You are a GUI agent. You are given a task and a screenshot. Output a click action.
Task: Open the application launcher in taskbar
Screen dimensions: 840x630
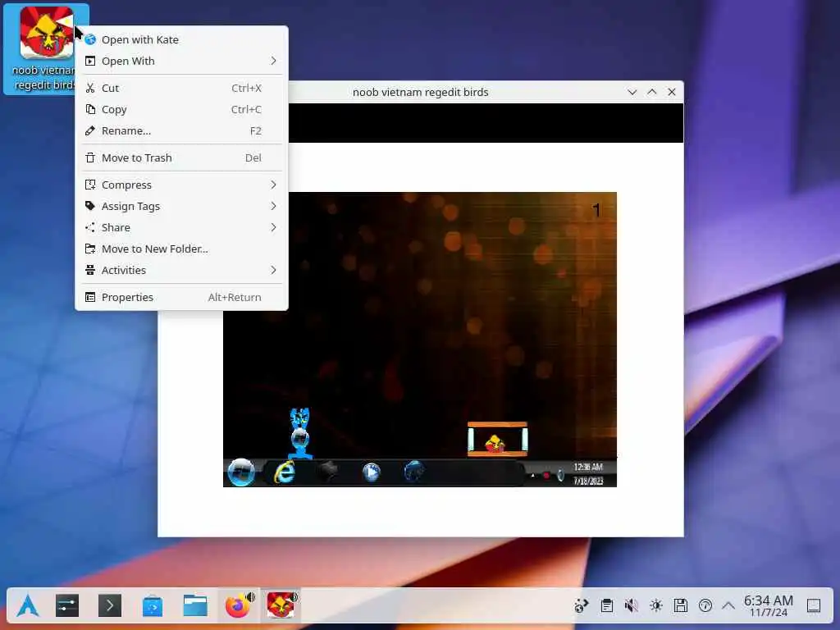click(x=28, y=606)
